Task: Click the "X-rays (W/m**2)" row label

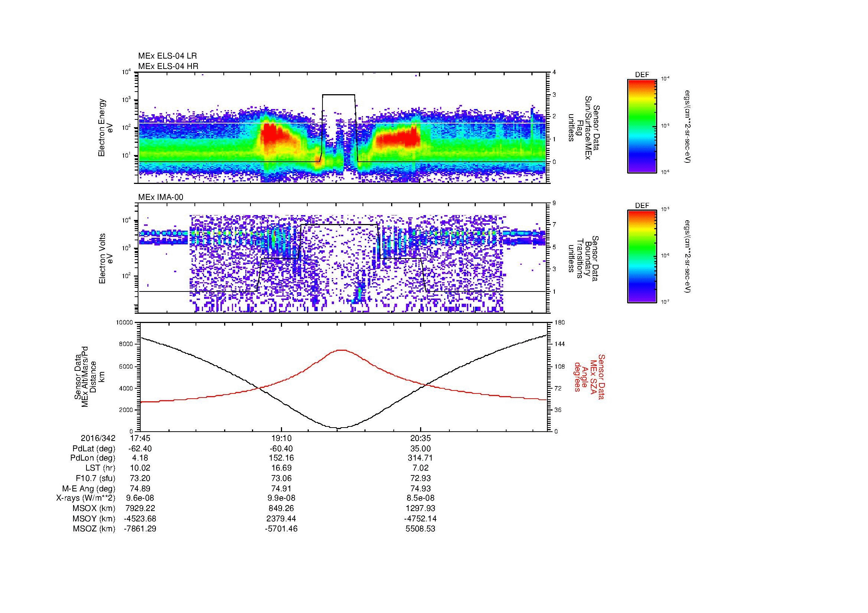Action: (86, 498)
